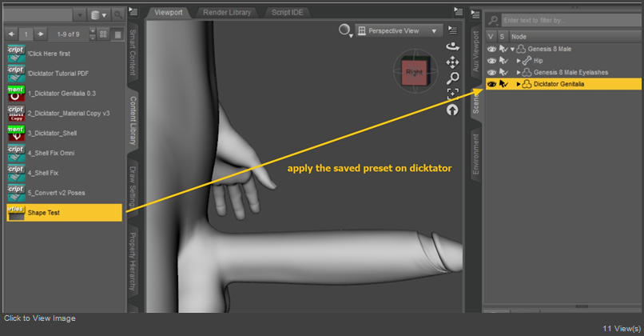The height and width of the screenshot is (336, 644).
Task: Adjust the items-per-page stepper
Action: (93, 34)
